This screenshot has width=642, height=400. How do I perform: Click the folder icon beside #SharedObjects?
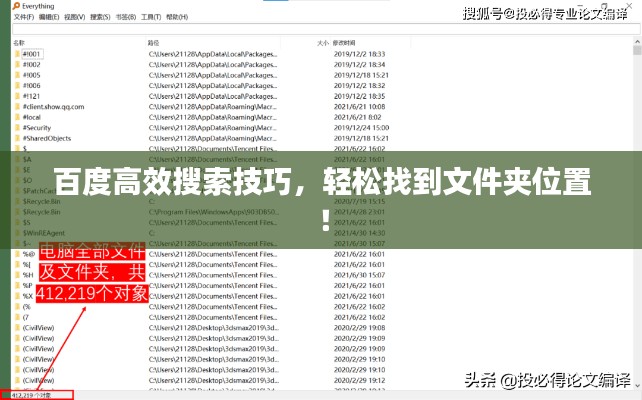tap(18, 138)
